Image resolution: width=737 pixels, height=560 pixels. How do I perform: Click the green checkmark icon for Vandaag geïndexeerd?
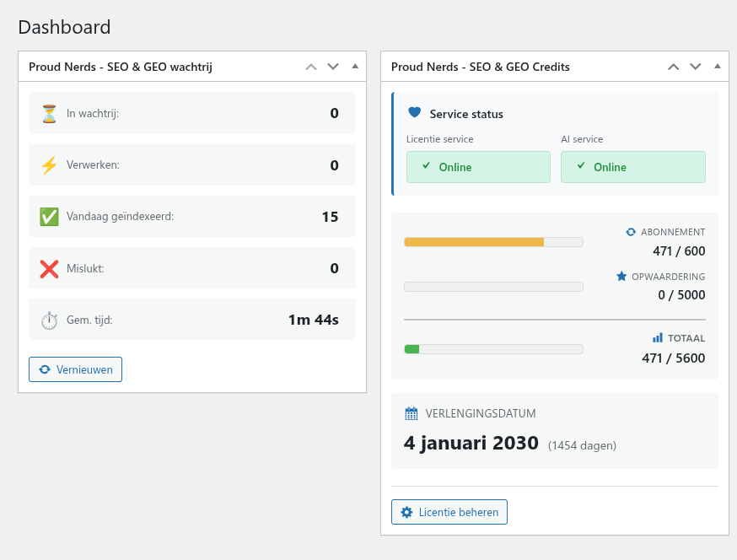pyautogui.click(x=49, y=216)
